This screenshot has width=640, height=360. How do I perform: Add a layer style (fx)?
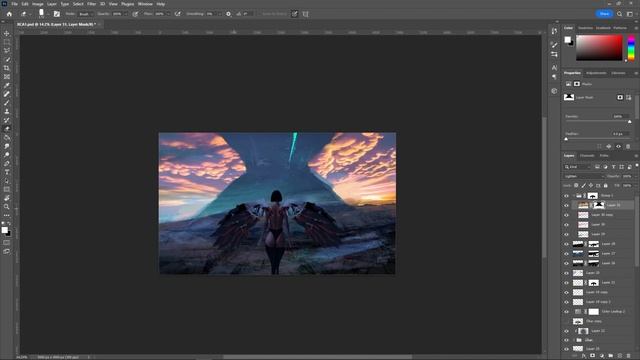click(x=584, y=356)
